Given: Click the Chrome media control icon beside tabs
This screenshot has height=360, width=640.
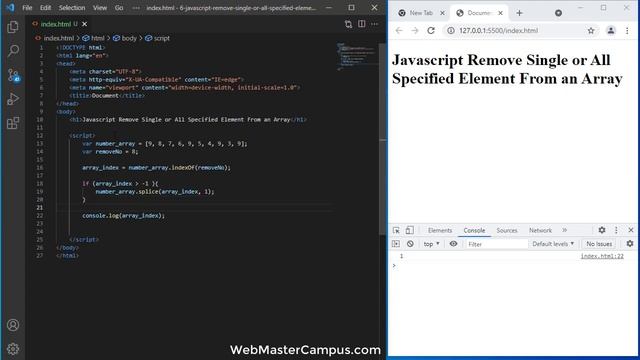Looking at the screenshot, I should [x=558, y=13].
